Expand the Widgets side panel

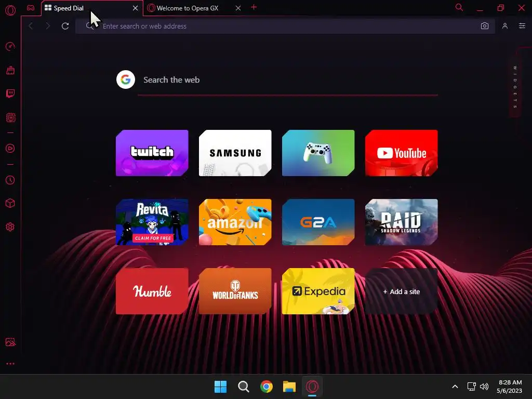[515, 87]
